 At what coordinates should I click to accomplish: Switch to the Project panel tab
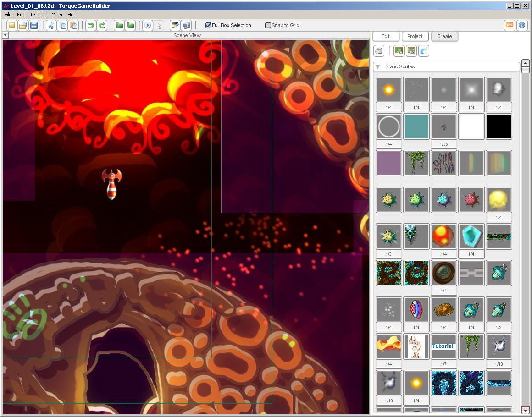coord(415,36)
